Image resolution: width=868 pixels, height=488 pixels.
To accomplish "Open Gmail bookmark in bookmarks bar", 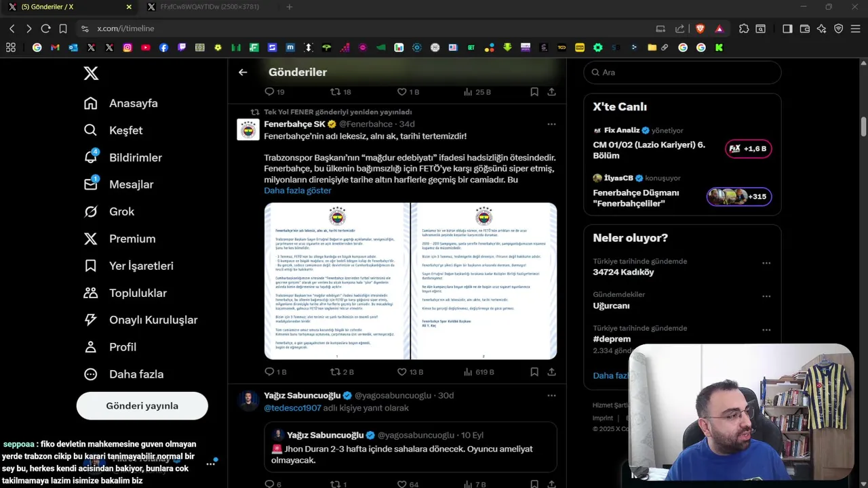I will click(55, 47).
